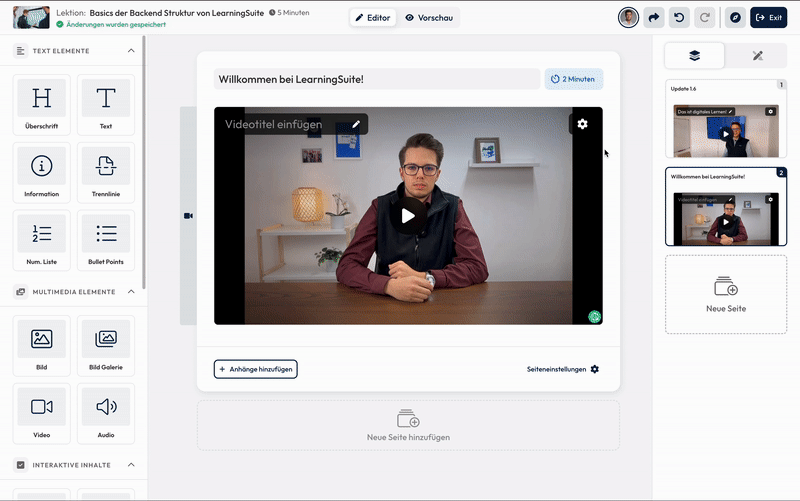The width and height of the screenshot is (800, 501).
Task: Play the video in the Update 1.6 thumbnail
Action: click(726, 134)
